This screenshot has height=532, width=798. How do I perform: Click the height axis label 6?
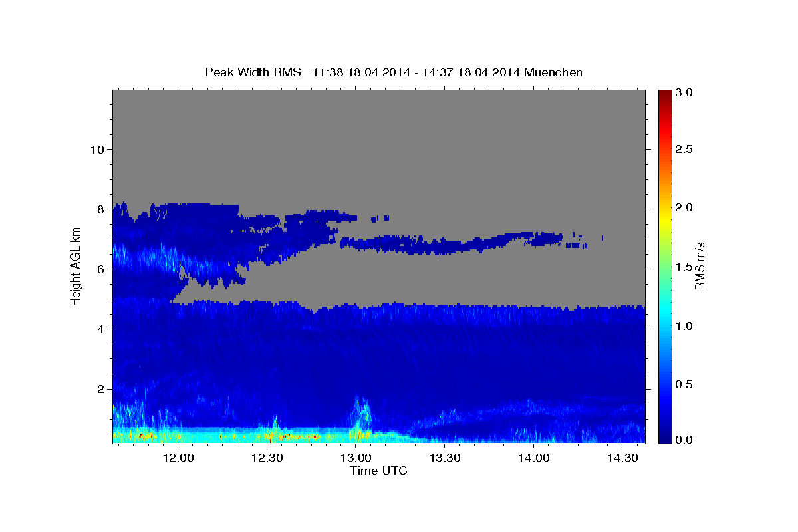(100, 269)
